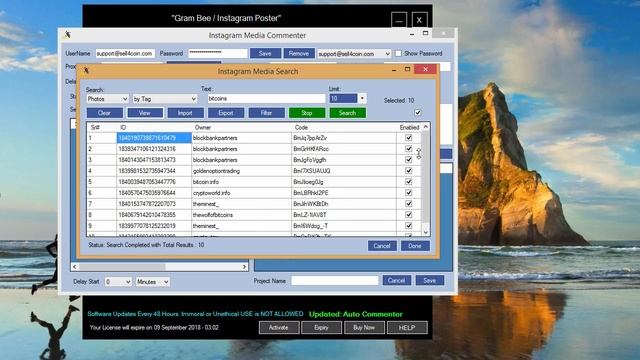Screen dimensions: 640x360
Task: Click the green Stop button
Action: tap(307, 113)
